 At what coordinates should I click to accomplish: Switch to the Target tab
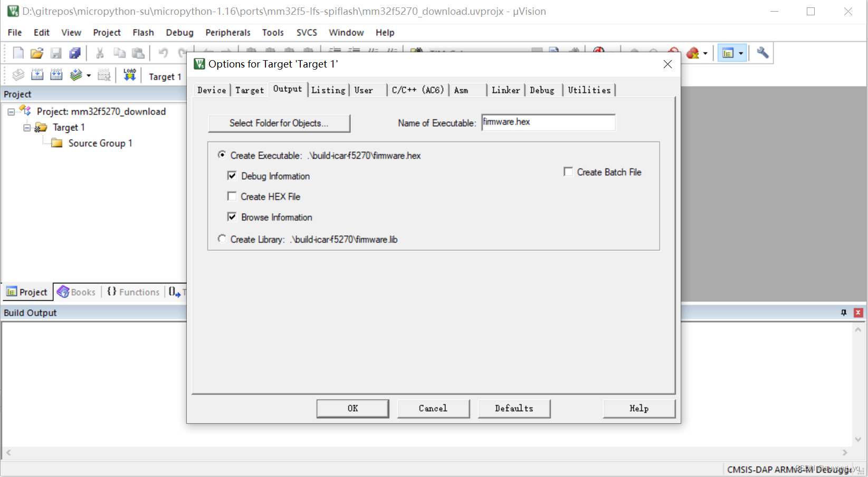[x=250, y=90]
